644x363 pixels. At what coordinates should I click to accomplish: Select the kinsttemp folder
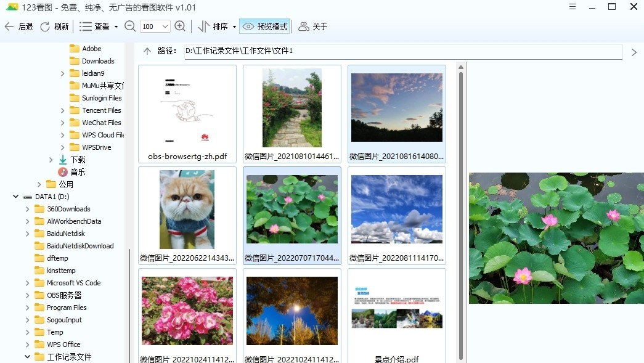point(55,270)
